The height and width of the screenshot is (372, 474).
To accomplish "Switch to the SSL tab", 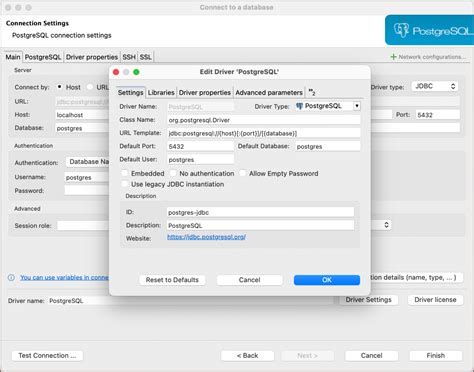I will [146, 57].
